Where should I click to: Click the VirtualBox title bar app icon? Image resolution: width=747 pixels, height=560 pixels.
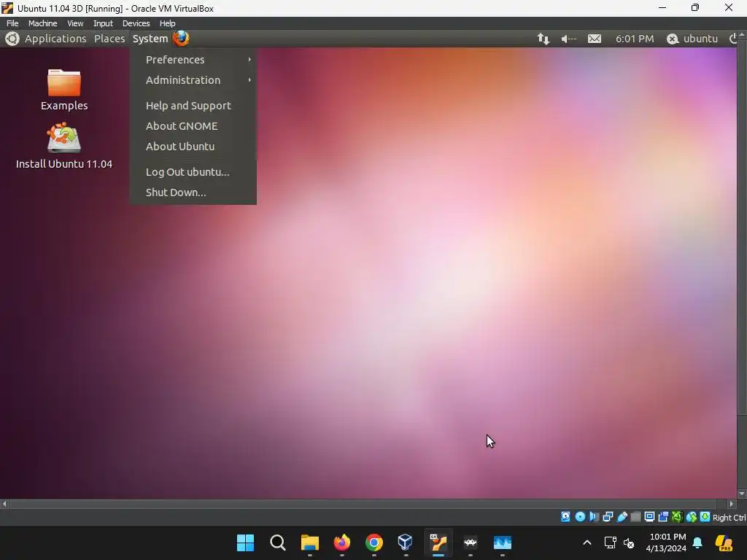pos(7,8)
